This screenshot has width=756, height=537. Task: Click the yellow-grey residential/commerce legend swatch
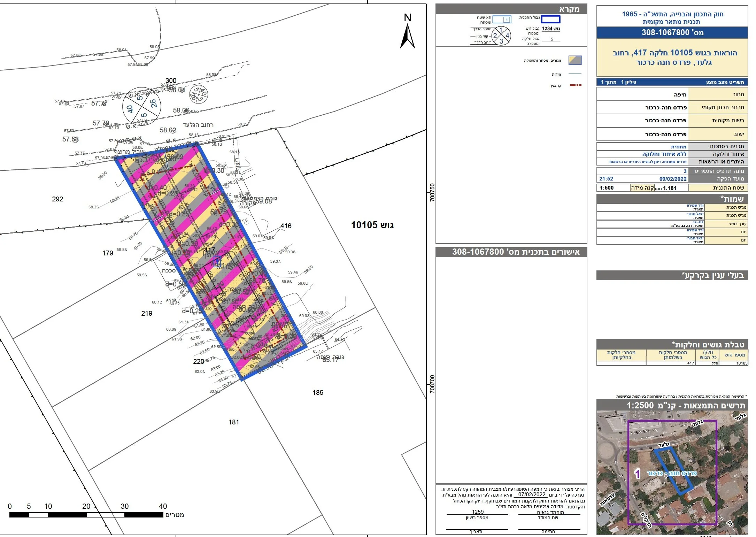(575, 60)
